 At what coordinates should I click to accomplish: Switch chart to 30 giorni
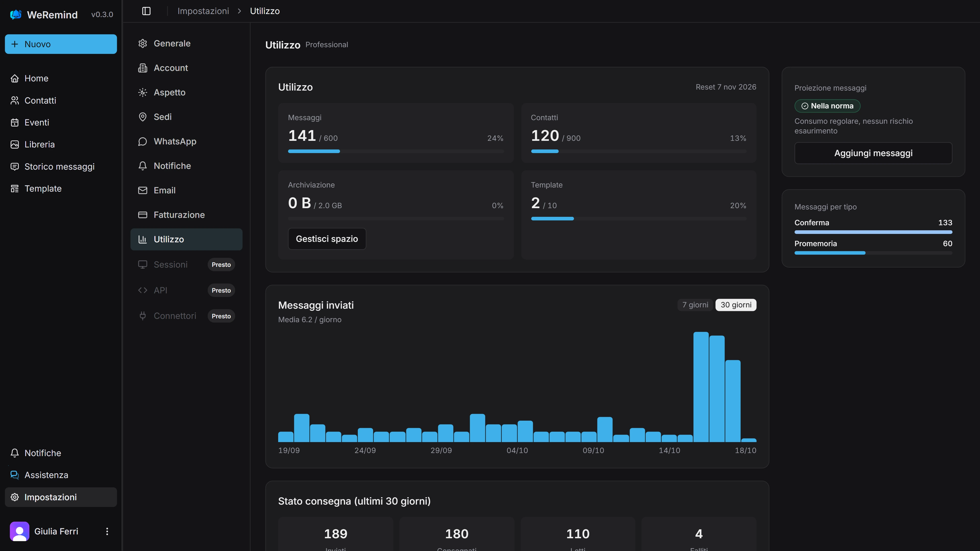click(x=736, y=305)
